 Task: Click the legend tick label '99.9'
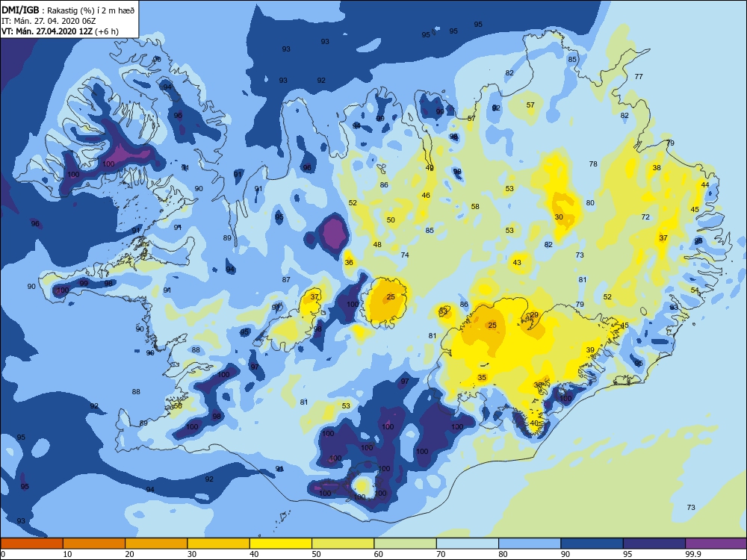click(692, 554)
